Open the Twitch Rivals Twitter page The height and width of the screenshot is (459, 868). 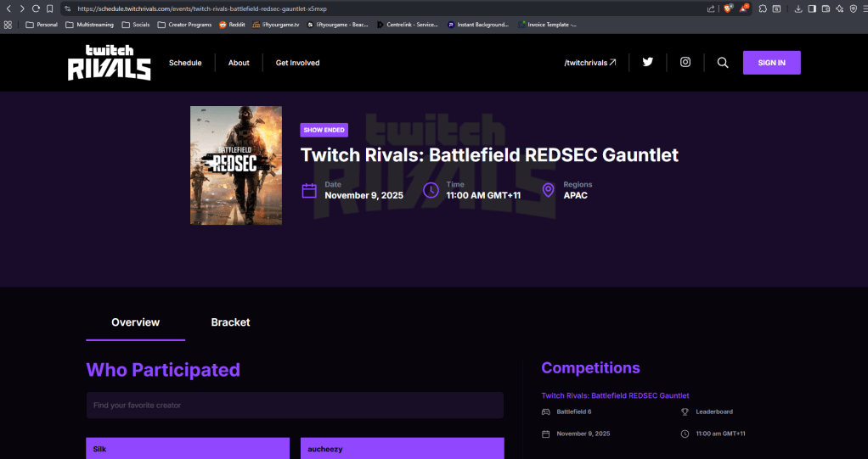point(647,62)
